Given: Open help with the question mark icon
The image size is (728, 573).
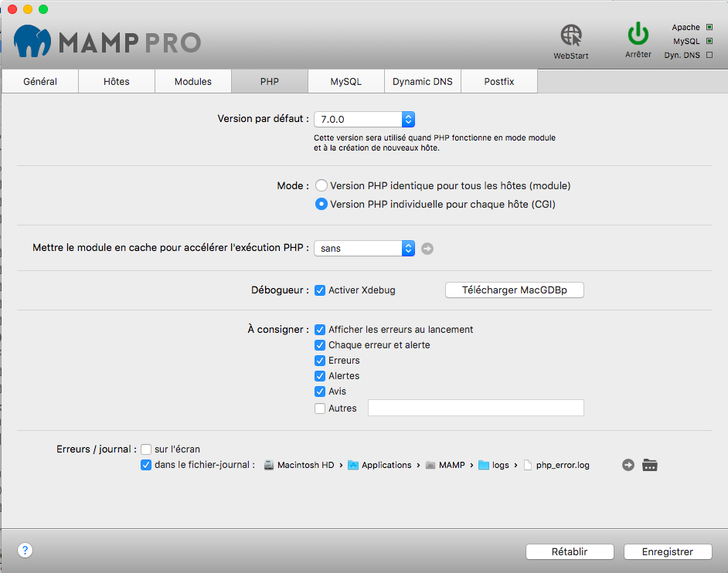Looking at the screenshot, I should click(26, 551).
